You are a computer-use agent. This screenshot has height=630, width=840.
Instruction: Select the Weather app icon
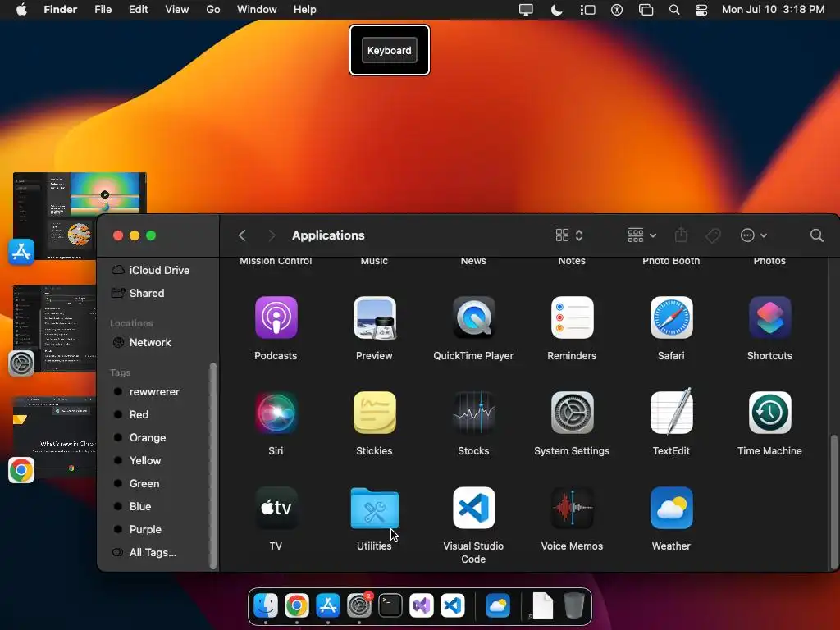671,508
